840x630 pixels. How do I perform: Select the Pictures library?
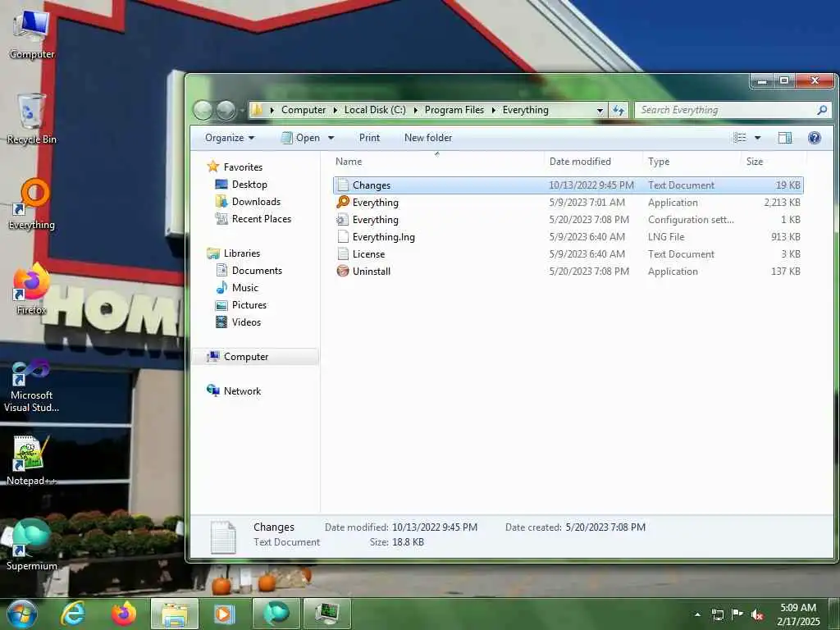coord(249,305)
